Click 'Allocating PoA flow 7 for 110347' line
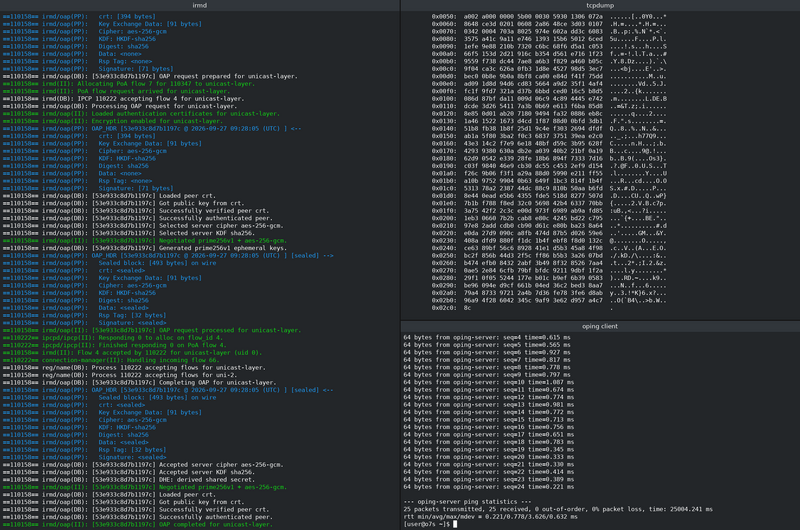The width and height of the screenshot is (800, 530). pyautogui.click(x=128, y=84)
